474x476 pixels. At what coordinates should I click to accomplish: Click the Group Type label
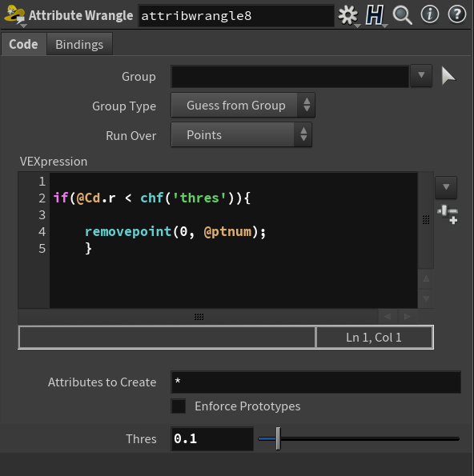(x=124, y=106)
